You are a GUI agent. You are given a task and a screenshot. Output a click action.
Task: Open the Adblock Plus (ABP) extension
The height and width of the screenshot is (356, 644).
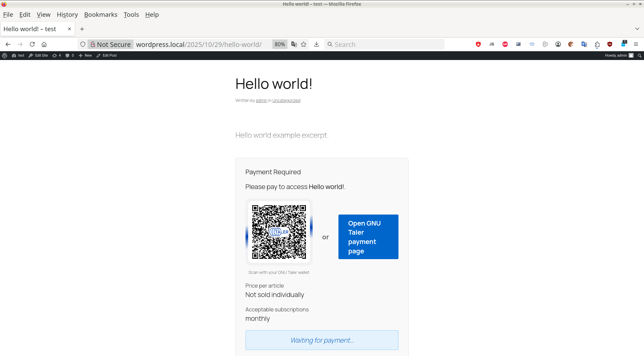tap(505, 44)
